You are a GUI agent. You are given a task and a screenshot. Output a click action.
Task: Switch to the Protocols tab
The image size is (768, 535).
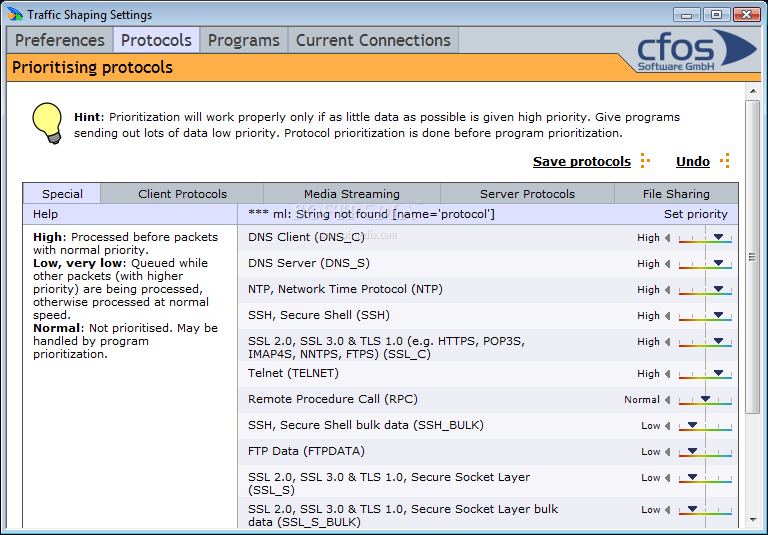coord(156,40)
